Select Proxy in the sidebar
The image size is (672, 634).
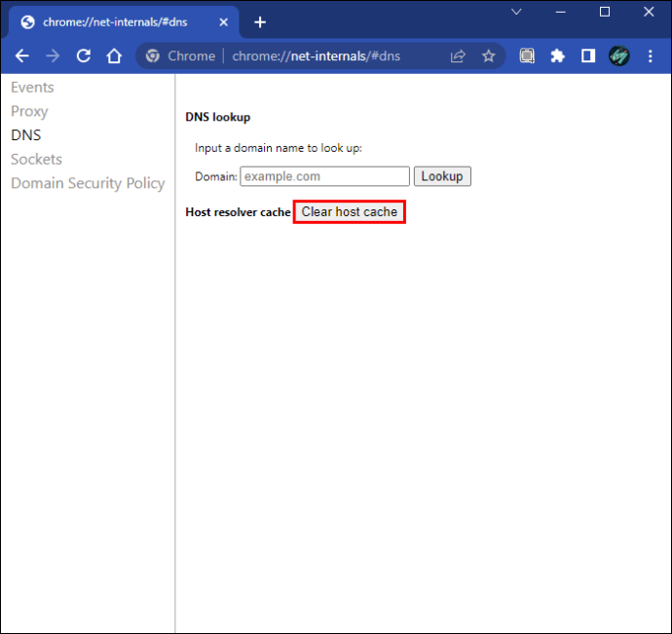29,111
